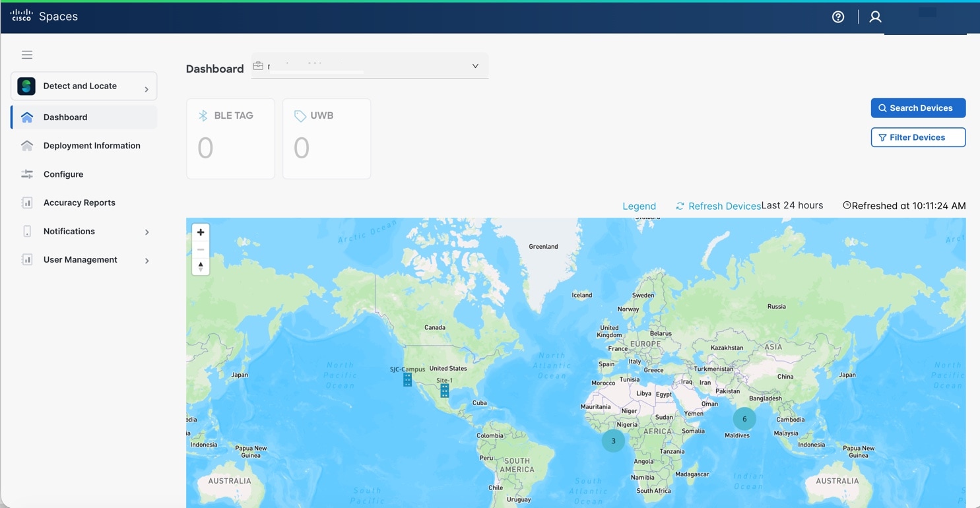This screenshot has width=980, height=508.
Task: Click the refresh arrows icon
Action: click(x=680, y=206)
